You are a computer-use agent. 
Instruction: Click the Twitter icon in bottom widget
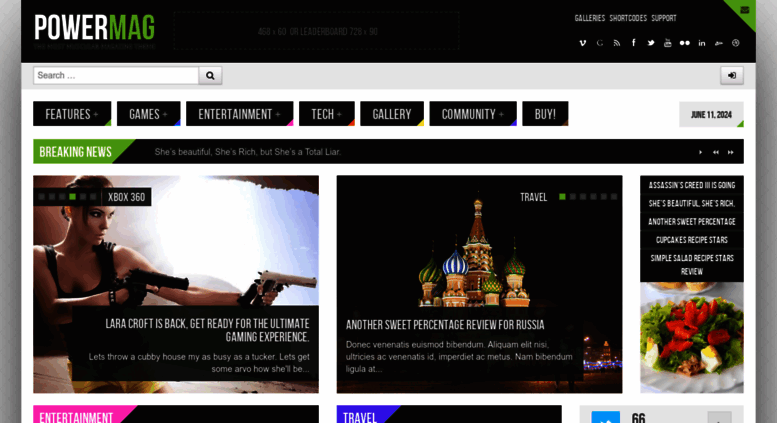[606, 418]
